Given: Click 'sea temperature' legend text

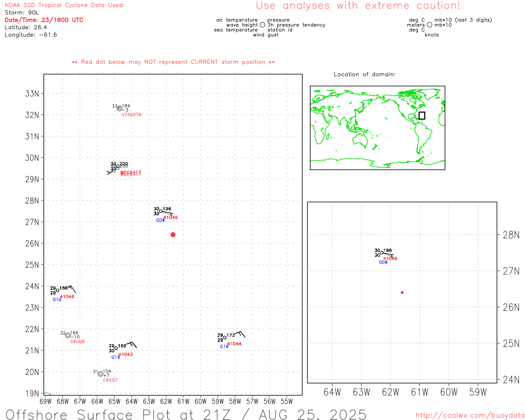Looking at the screenshot, I should (236, 30).
